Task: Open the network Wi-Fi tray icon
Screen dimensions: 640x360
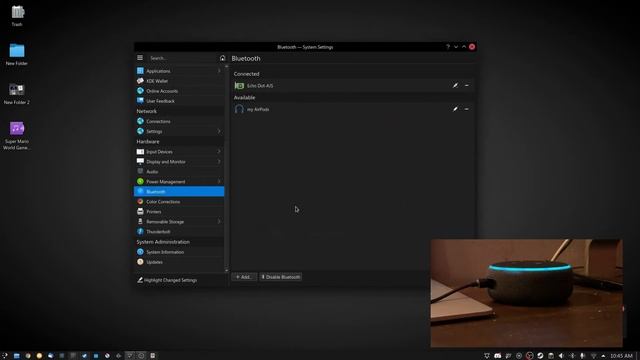Action: pyautogui.click(x=593, y=356)
